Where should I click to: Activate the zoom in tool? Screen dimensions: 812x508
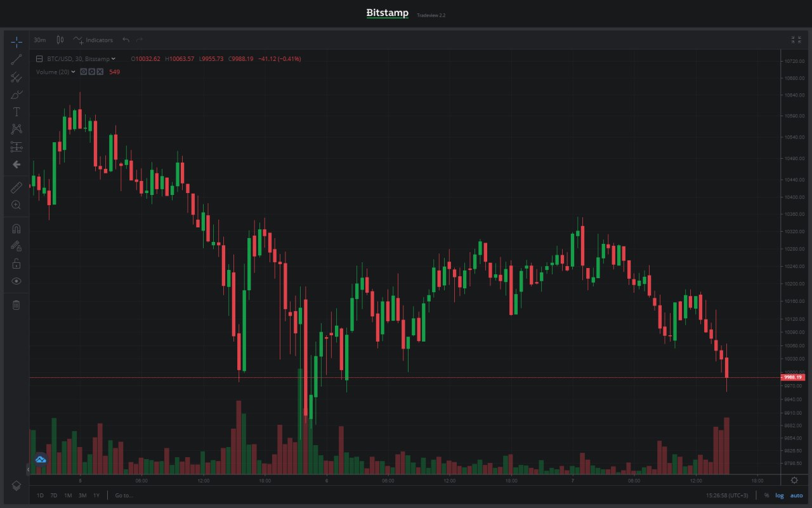tap(16, 205)
